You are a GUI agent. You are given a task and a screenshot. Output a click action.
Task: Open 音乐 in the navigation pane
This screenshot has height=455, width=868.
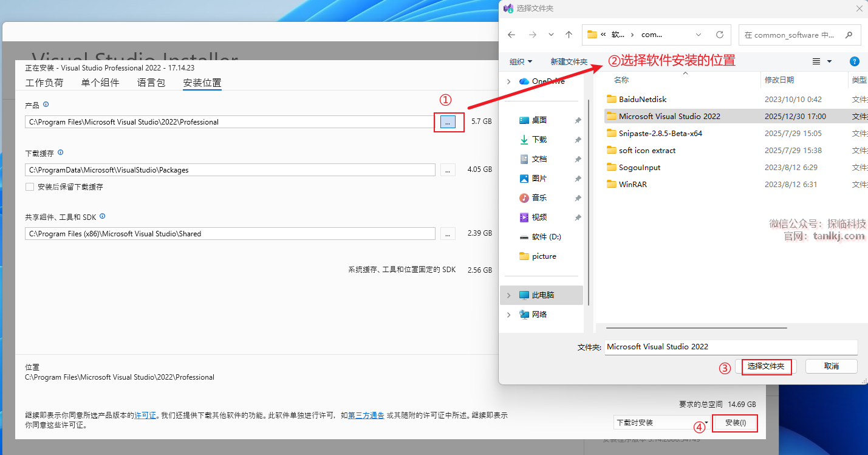coord(539,198)
